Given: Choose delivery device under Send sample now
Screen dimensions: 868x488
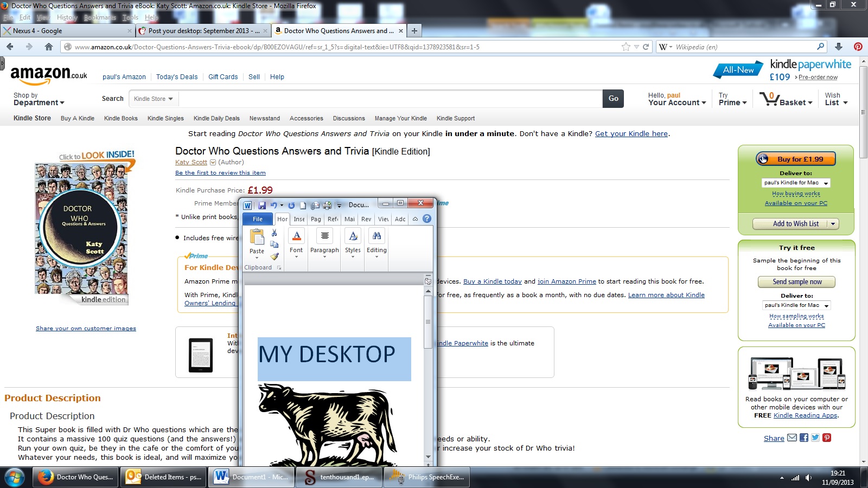Looking at the screenshot, I should click(x=796, y=305).
